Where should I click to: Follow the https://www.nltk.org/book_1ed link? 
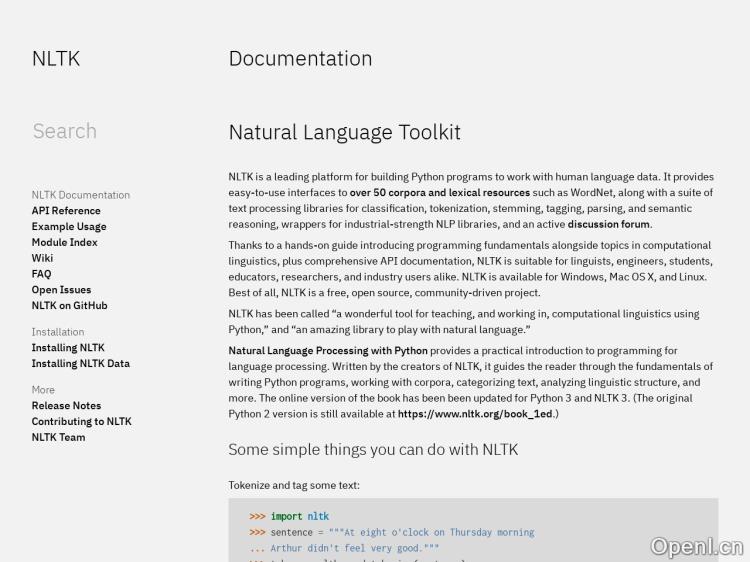(x=475, y=413)
